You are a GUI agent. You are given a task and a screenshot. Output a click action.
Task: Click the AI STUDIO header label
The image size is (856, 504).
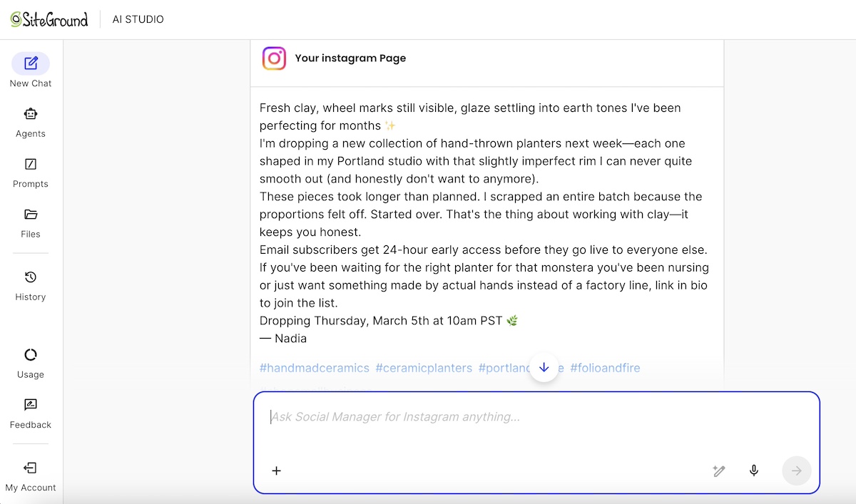[138, 19]
